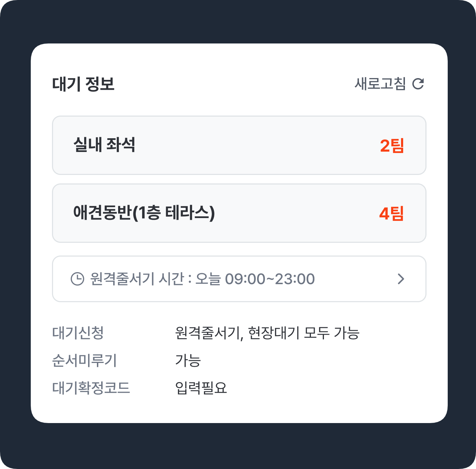Click the red 2팀 waiting count
476x469 pixels.
pos(392,146)
